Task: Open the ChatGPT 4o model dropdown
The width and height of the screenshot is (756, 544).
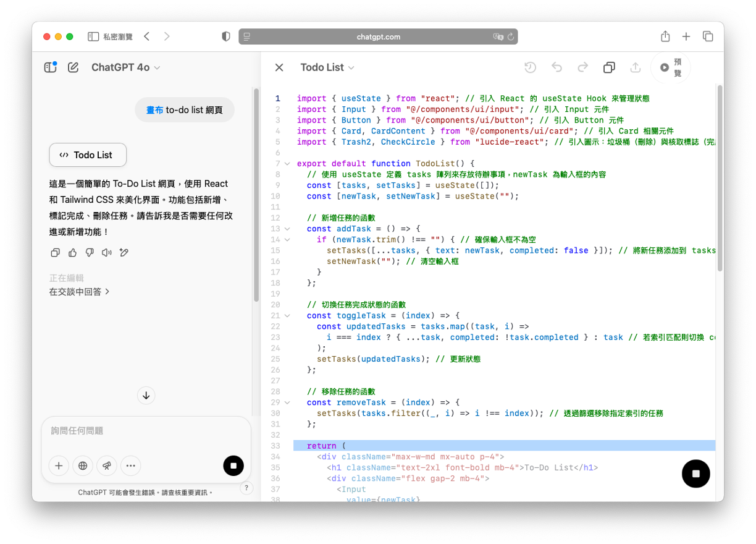Action: 125,67
